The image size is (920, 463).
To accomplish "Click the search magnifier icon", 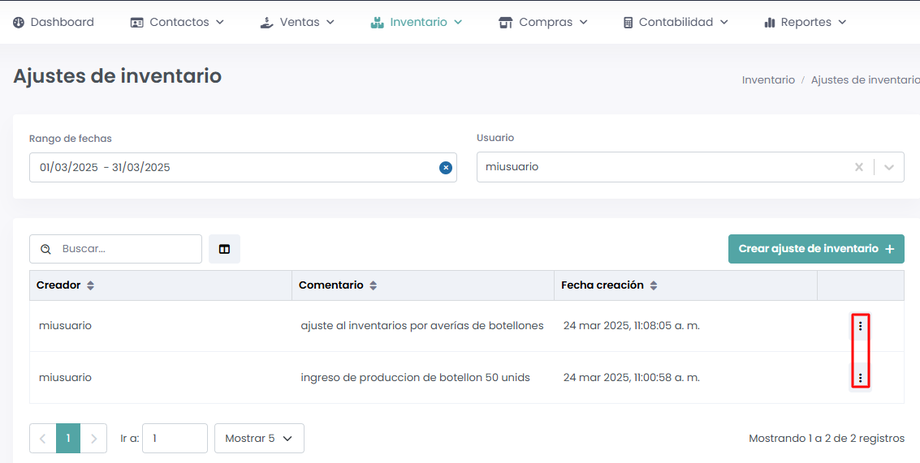I will point(45,249).
